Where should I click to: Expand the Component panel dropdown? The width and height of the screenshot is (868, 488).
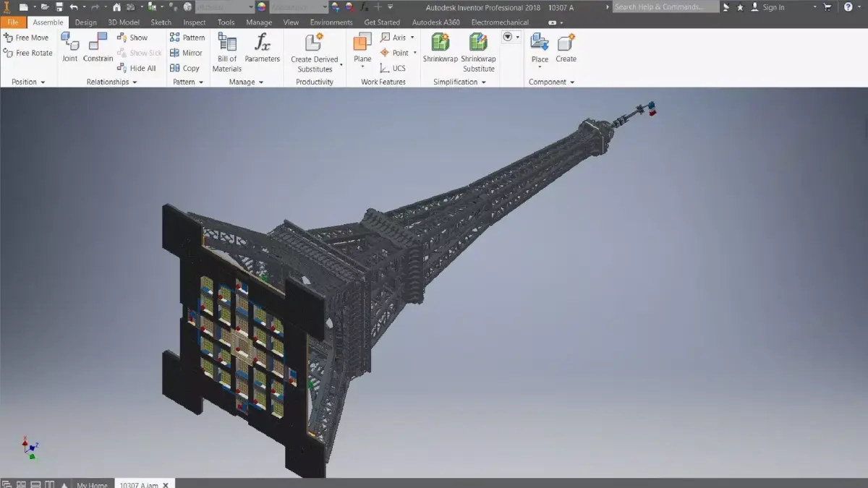[573, 82]
